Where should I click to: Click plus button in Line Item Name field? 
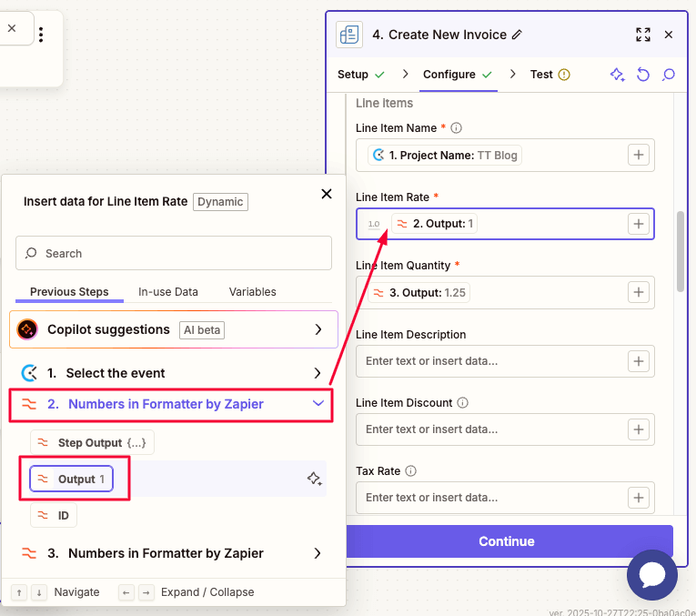639,155
